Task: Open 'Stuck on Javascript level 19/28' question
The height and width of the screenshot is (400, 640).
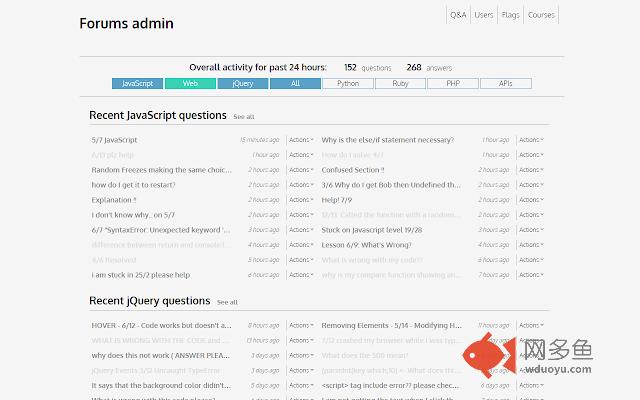Action: tap(372, 230)
